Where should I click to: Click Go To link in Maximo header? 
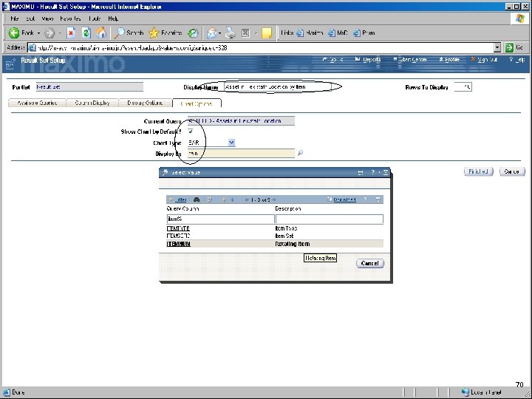[x=336, y=60]
